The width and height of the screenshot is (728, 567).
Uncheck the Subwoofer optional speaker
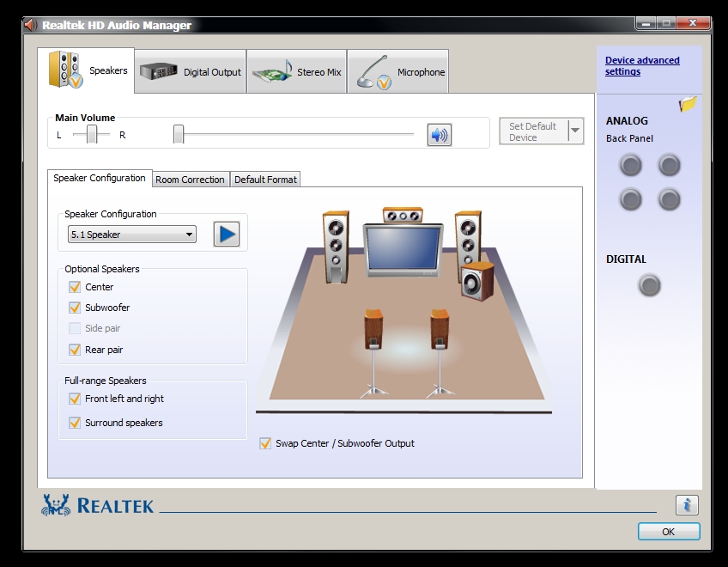pos(75,308)
